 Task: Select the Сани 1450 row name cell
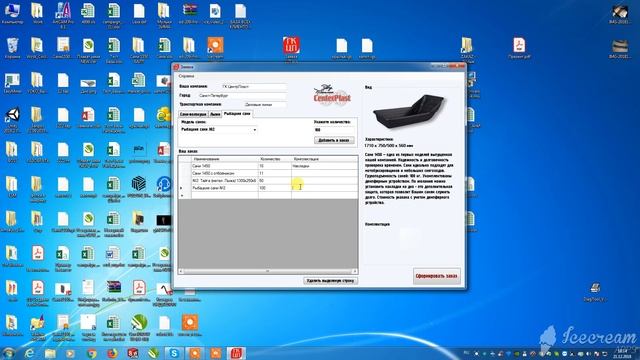point(225,166)
